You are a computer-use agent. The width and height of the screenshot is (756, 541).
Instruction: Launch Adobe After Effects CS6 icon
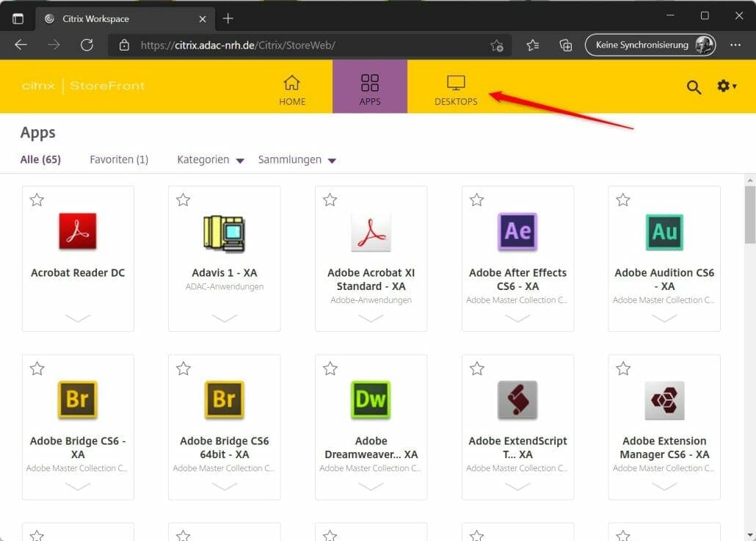[517, 231]
